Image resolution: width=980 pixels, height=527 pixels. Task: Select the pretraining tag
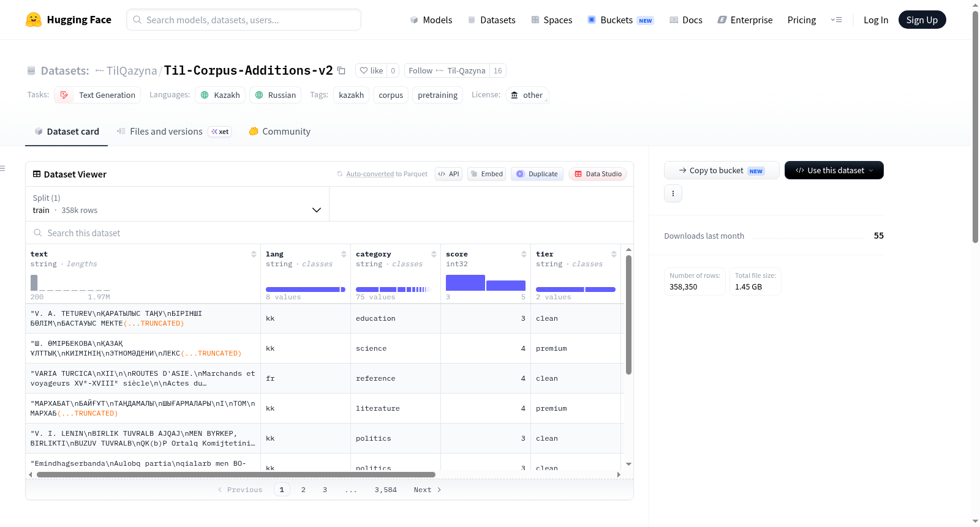(x=438, y=95)
